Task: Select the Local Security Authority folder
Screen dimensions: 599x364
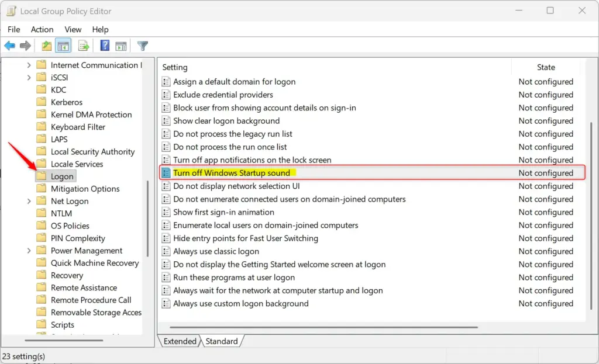Action: point(93,151)
